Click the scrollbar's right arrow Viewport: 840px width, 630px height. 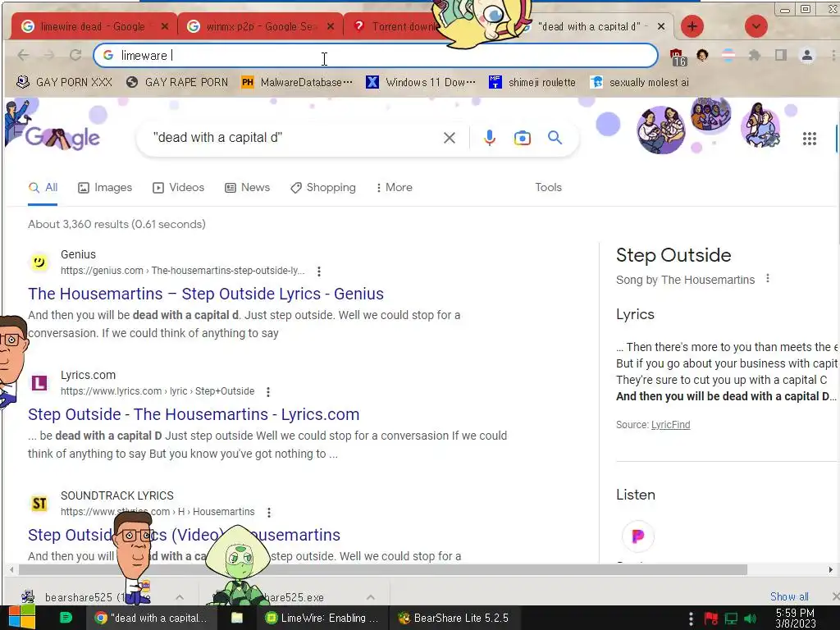[x=830, y=569]
